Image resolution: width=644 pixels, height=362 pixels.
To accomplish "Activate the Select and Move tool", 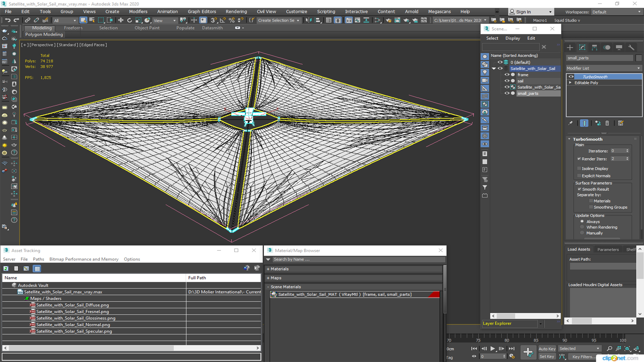I will click(x=121, y=20).
